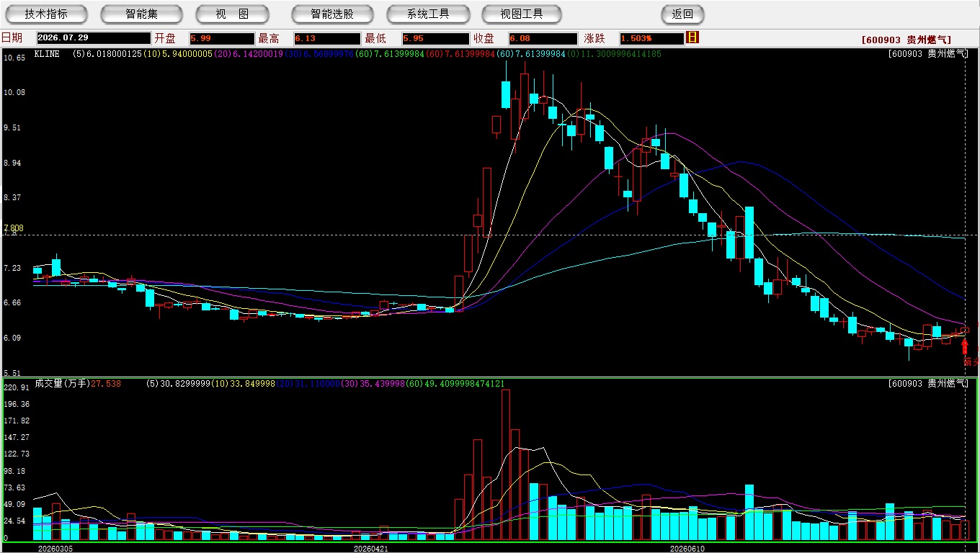980x553 pixels.
Task: Click the 日 daily period icon
Action: 692,37
